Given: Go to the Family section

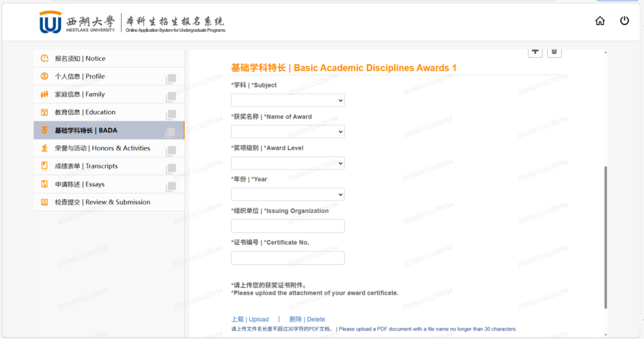Looking at the screenshot, I should point(109,94).
